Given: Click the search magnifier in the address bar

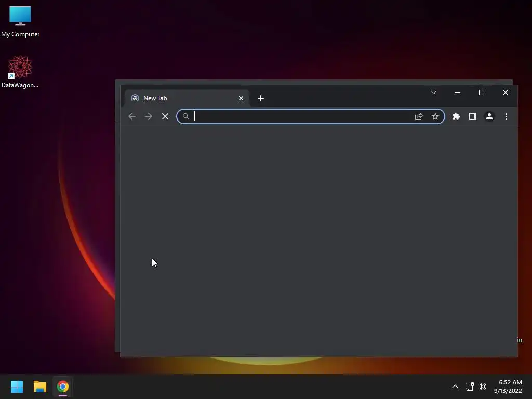Looking at the screenshot, I should 185,116.
